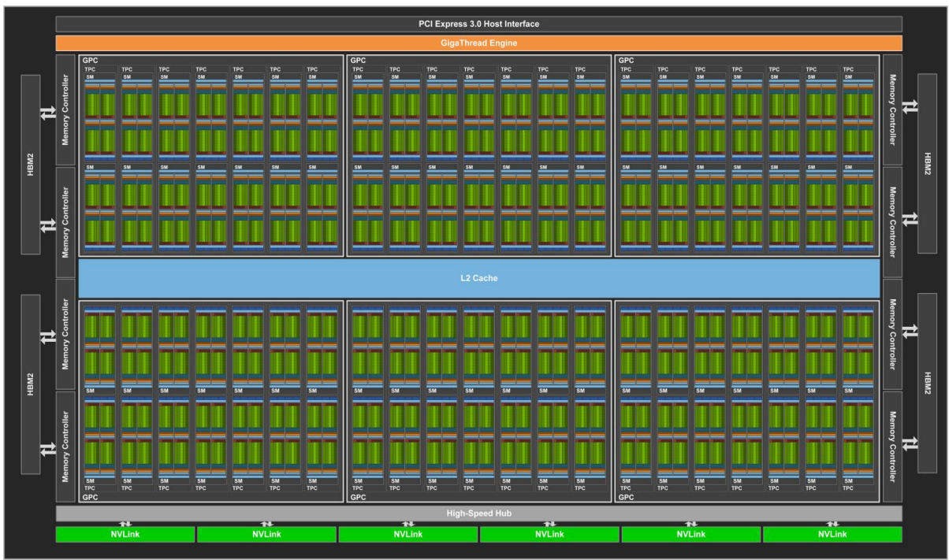The height and width of the screenshot is (560, 949).
Task: Select the lower HBM2 block on the left side
Action: click(30, 384)
